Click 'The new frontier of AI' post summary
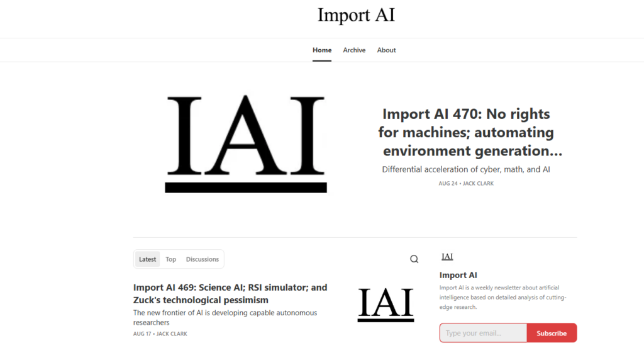Screen dimensions: 644x358 (225, 318)
